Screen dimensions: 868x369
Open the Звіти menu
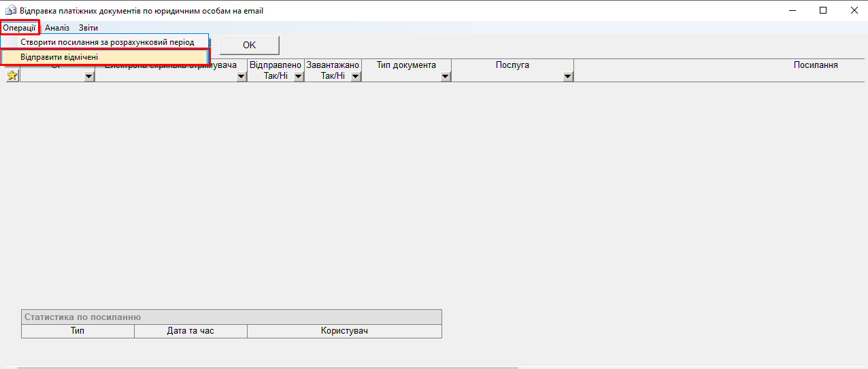tap(88, 28)
